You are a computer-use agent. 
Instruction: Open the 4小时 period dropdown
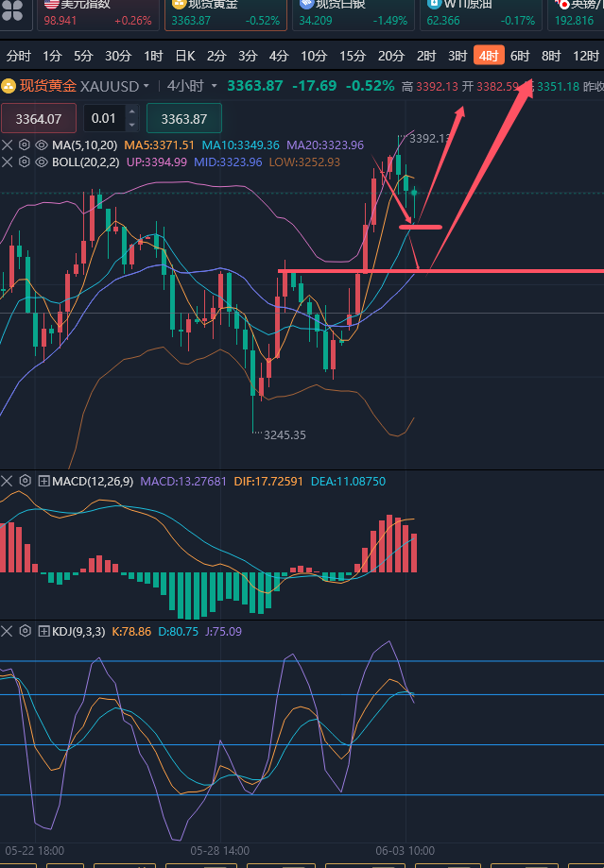[x=215, y=86]
